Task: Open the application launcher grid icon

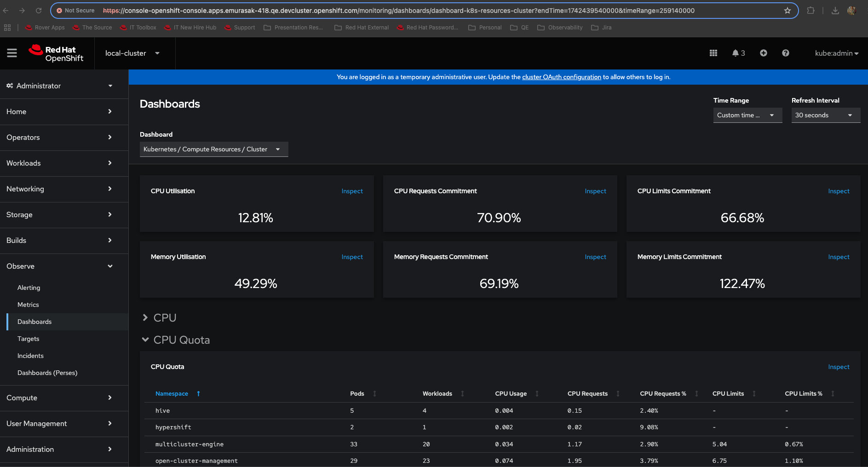Action: pos(713,53)
